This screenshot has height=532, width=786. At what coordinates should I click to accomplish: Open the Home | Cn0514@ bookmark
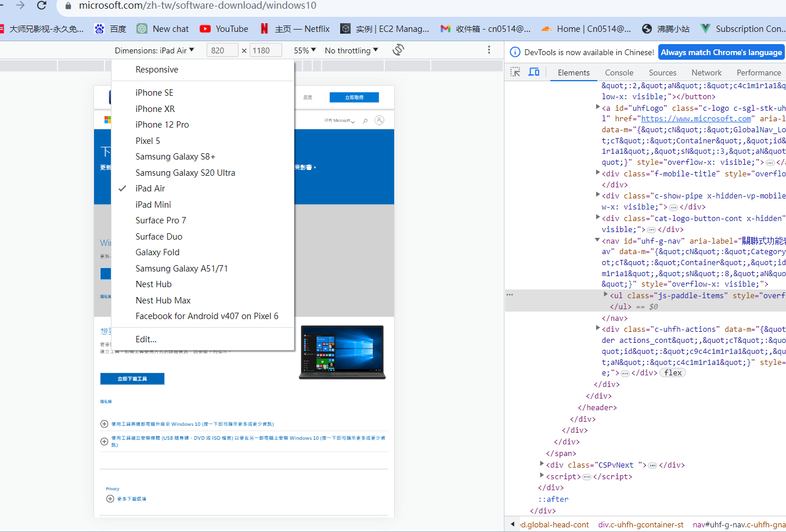(586, 28)
